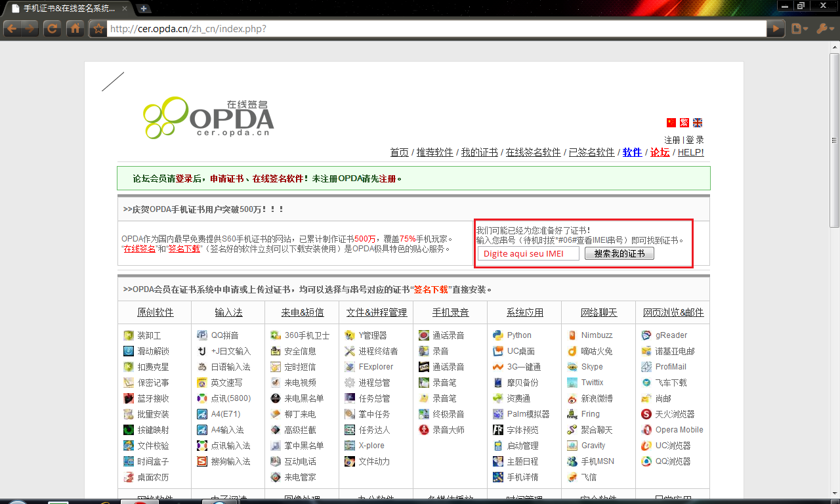Open the 手机MSN icon
The width and height of the screenshot is (840, 504).
coord(572,461)
